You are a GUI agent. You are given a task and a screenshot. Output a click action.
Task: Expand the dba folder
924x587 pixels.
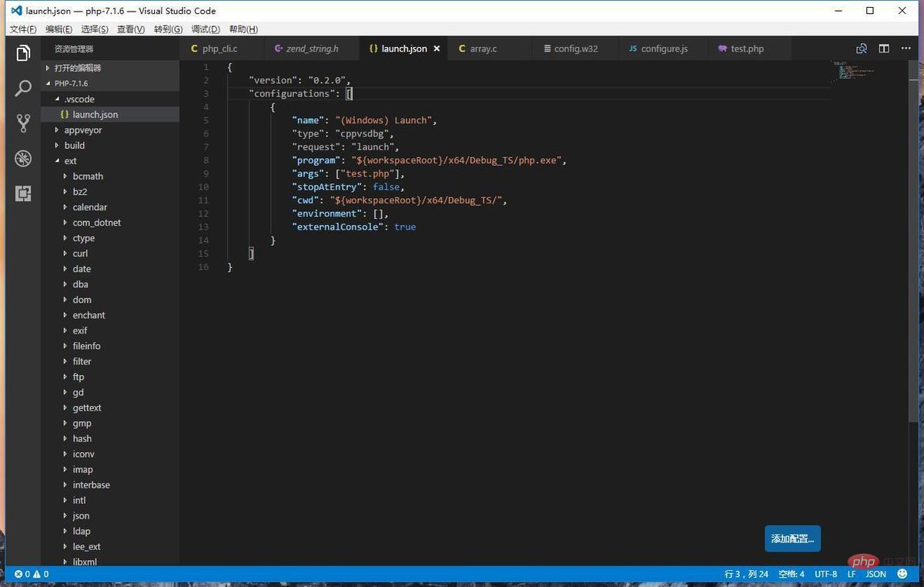click(110, 284)
